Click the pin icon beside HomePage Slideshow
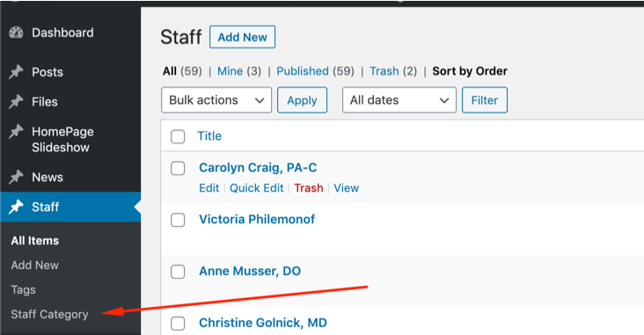The image size is (644, 335). coord(16,131)
